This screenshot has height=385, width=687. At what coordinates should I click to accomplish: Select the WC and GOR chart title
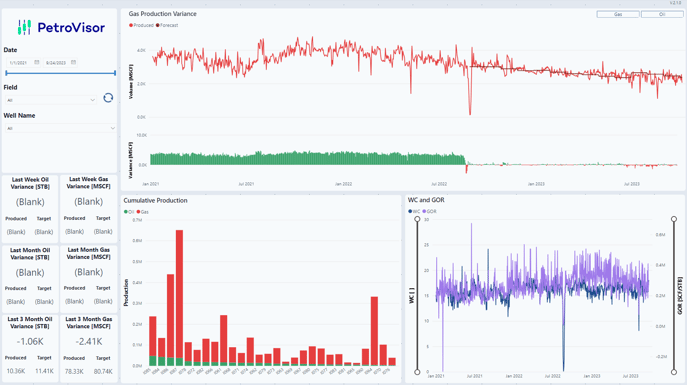(426, 200)
